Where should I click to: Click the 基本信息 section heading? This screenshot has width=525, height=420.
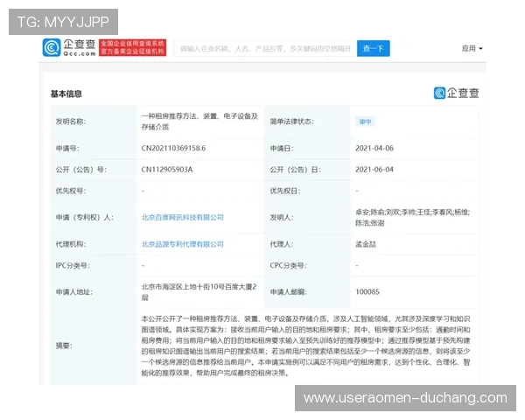point(66,94)
